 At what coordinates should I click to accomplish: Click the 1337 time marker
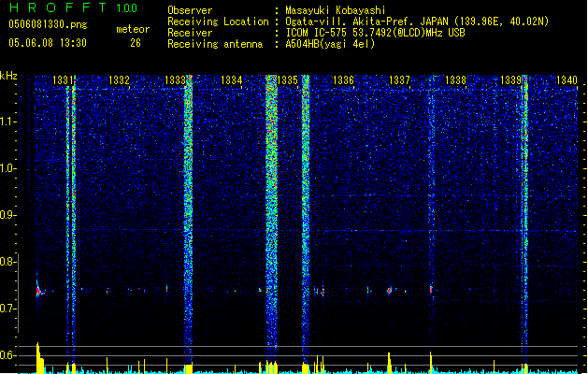pos(400,80)
